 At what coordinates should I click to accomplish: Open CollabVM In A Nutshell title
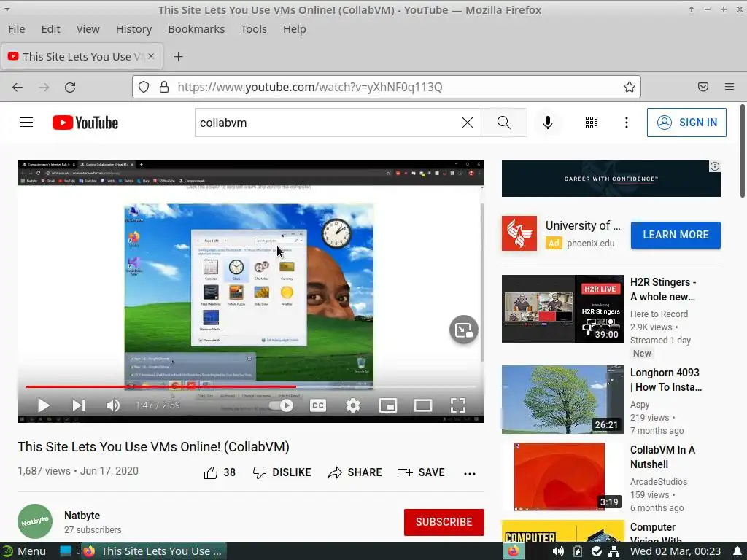[x=662, y=457]
